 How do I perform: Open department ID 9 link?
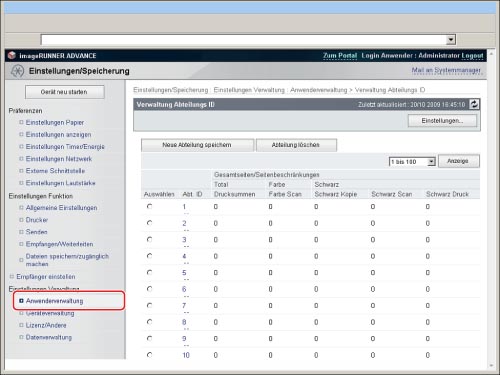point(184,339)
